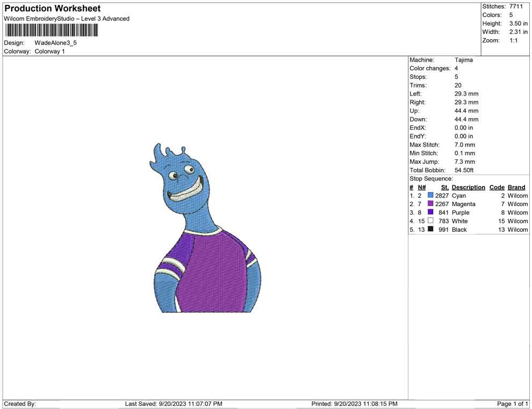Click the barcode below the software name
Image resolution: width=532 pixels, height=409 pixels.
coord(51,31)
